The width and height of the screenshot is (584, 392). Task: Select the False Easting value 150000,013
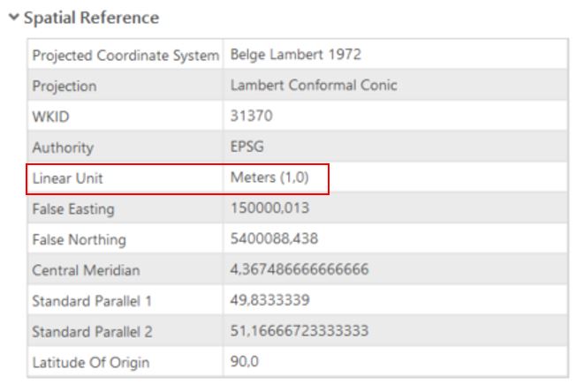tap(265, 209)
